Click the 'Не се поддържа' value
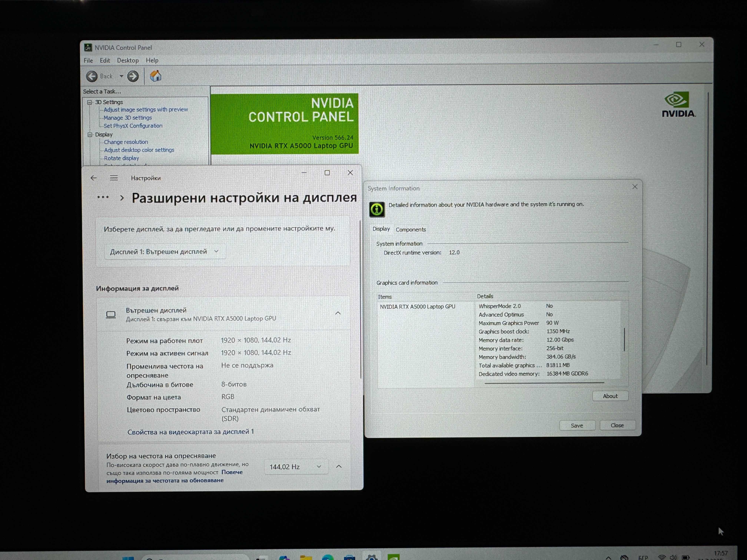The width and height of the screenshot is (747, 560). pyautogui.click(x=247, y=366)
